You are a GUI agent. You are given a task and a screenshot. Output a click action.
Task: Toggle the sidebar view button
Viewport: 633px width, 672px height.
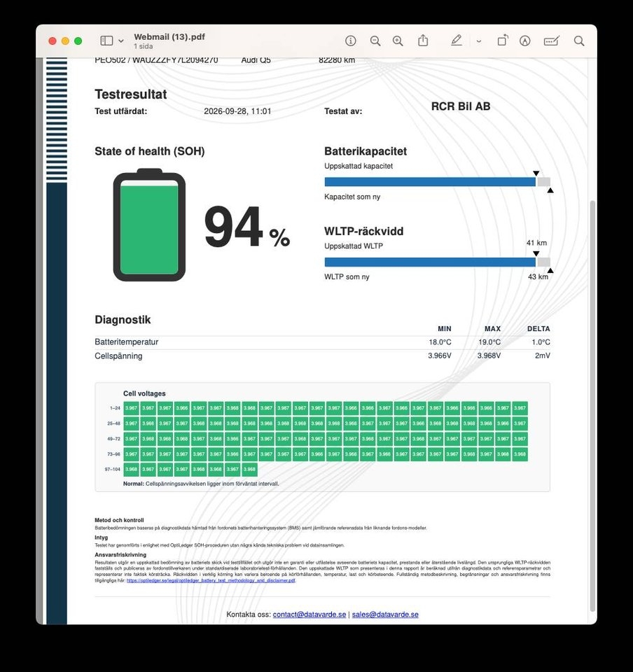[106, 41]
